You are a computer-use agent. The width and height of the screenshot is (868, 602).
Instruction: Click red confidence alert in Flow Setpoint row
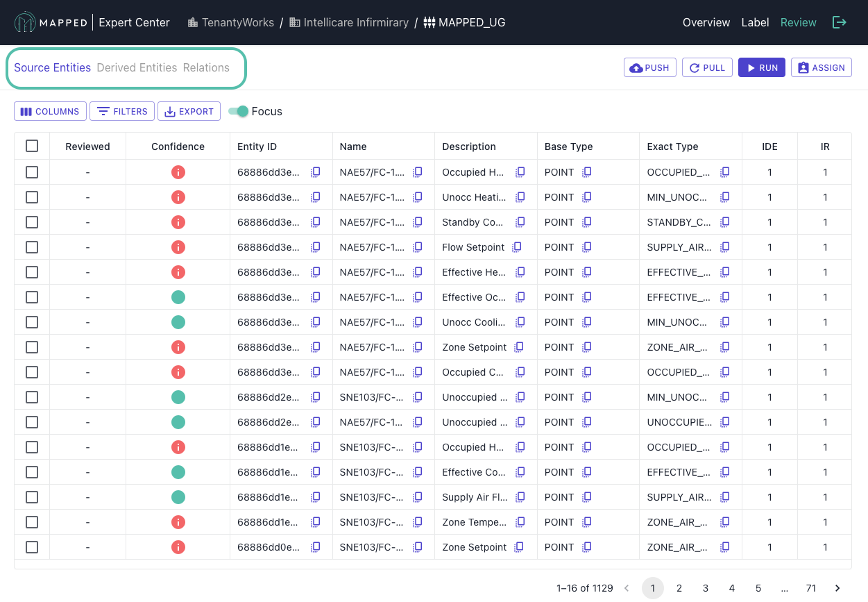(x=178, y=247)
